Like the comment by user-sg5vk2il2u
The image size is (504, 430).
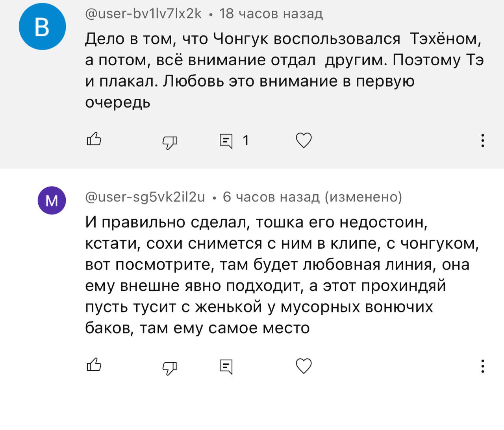click(94, 365)
